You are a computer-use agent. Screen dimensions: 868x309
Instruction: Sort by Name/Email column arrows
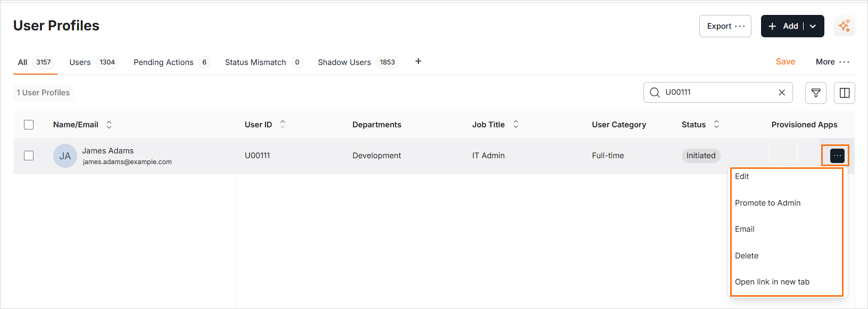coord(109,125)
